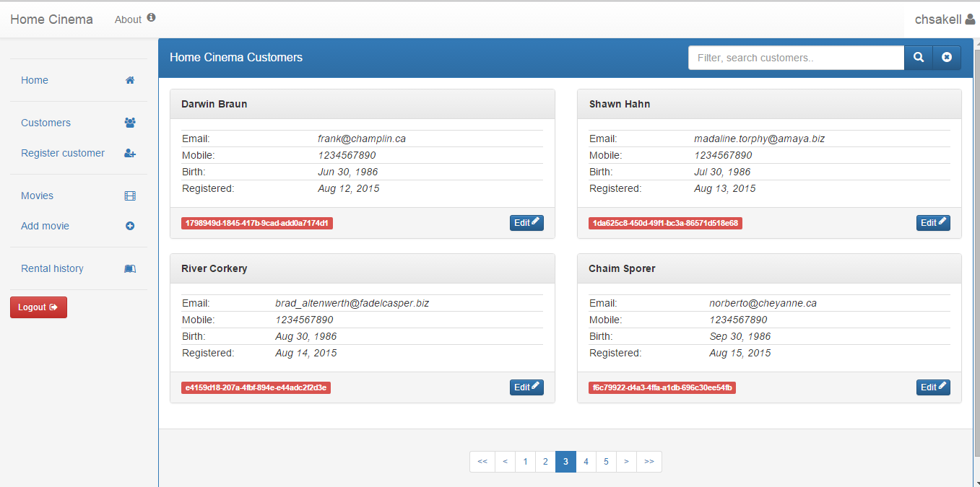Go to first page using << button

(x=482, y=462)
